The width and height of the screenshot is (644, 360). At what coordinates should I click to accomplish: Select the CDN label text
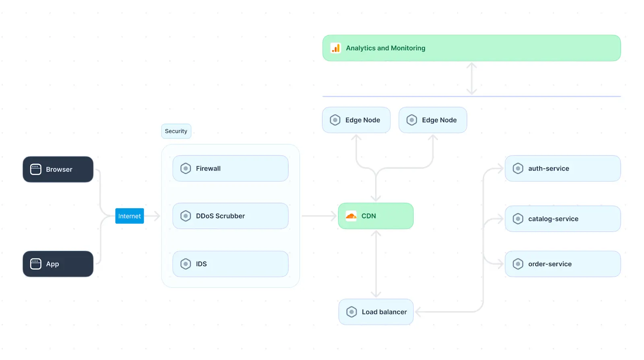click(368, 216)
